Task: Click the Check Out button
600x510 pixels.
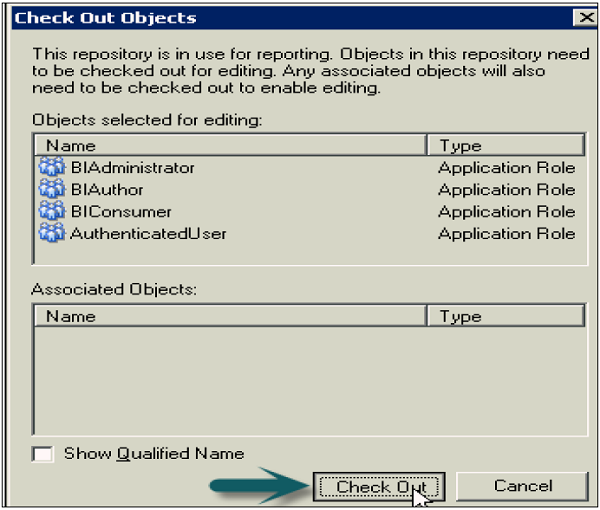Action: (x=379, y=487)
